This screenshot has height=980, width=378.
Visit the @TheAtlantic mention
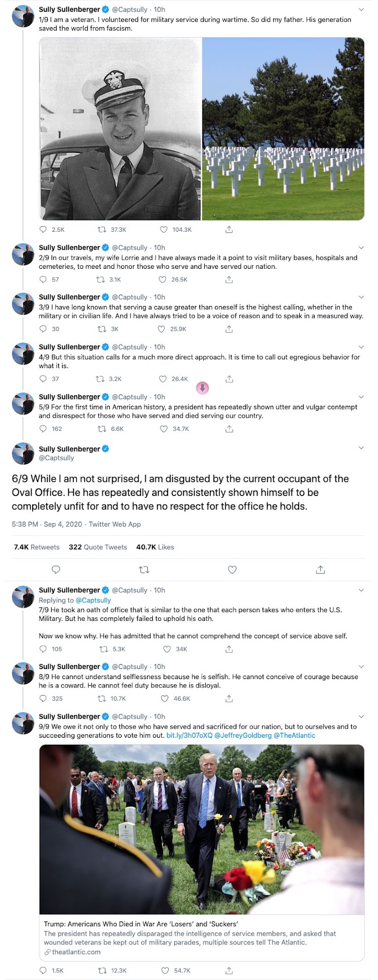(295, 735)
